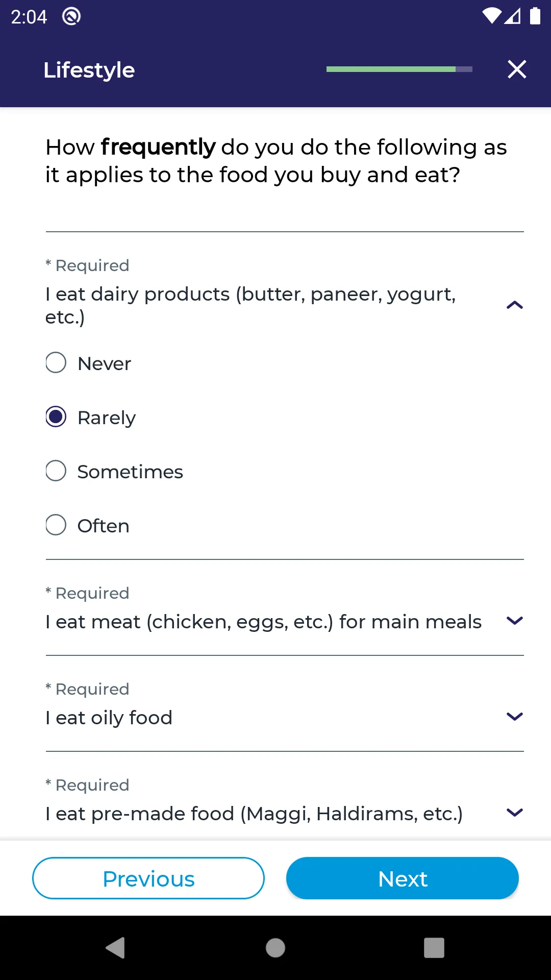Open recent apps square icon
Screen dimensions: 551x980
click(434, 948)
